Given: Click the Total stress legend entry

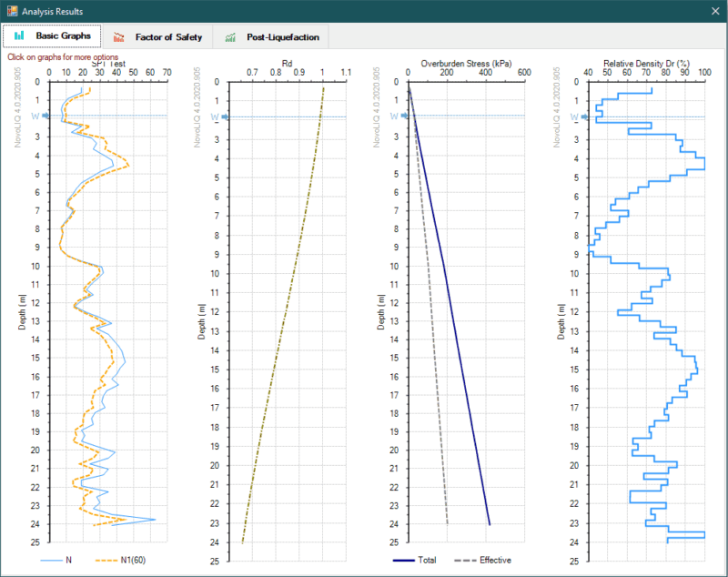Looking at the screenshot, I should 415,561.
